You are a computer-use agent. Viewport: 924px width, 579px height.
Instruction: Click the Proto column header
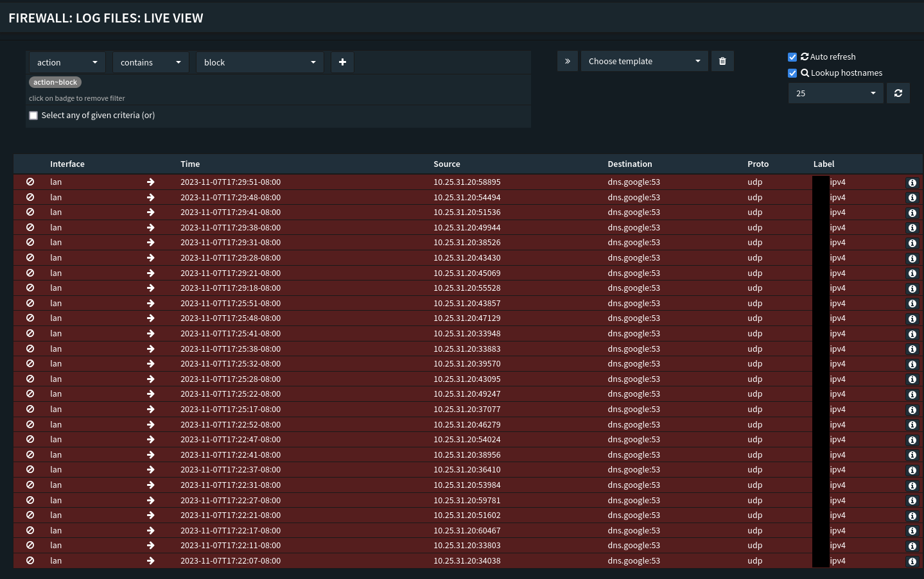pos(758,164)
